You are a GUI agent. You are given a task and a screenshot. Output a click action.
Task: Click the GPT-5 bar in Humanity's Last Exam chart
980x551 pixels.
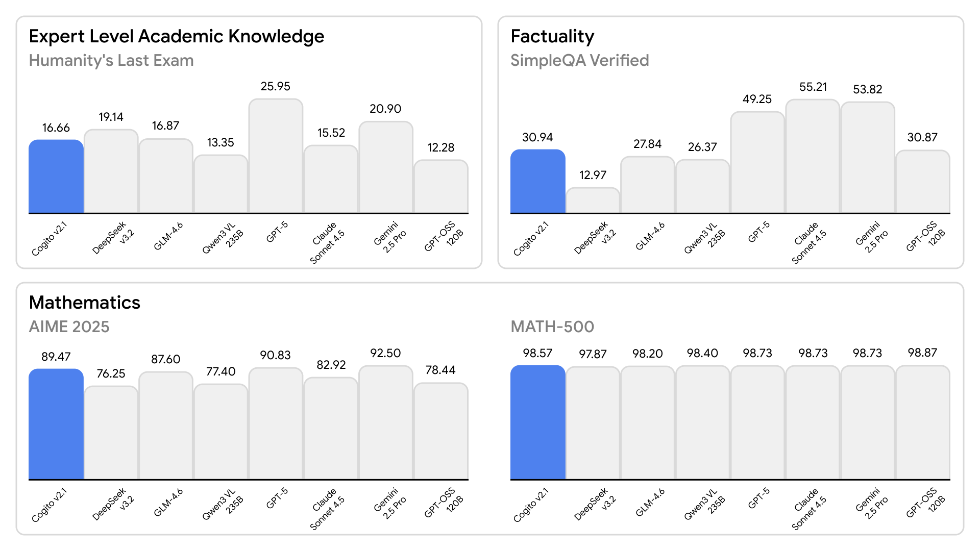276,156
